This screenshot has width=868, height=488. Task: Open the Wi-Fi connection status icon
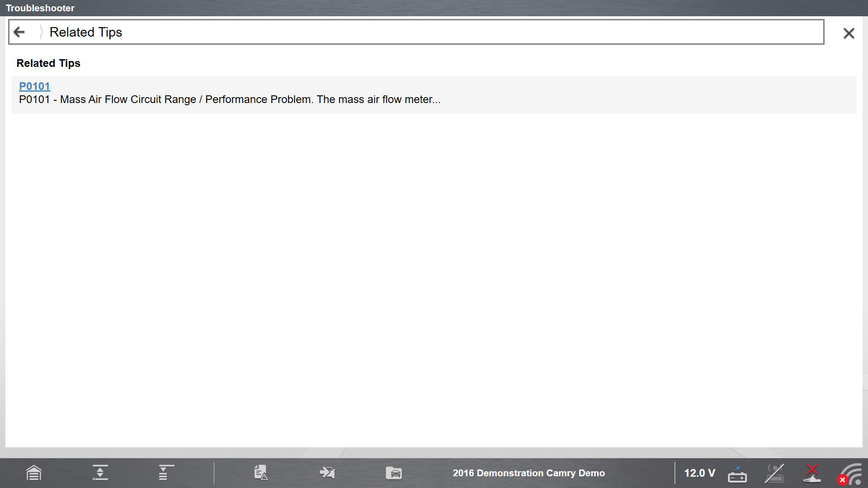click(851, 474)
